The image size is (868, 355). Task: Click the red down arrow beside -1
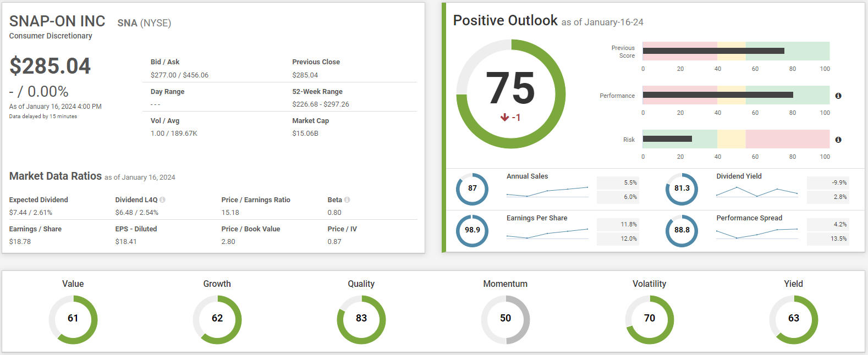(x=504, y=117)
